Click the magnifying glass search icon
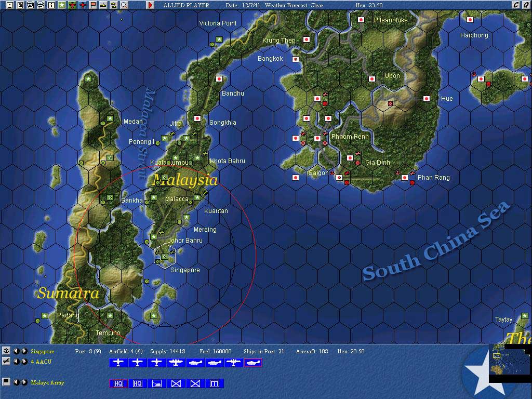The height and width of the screenshot is (399, 532). [124, 5]
